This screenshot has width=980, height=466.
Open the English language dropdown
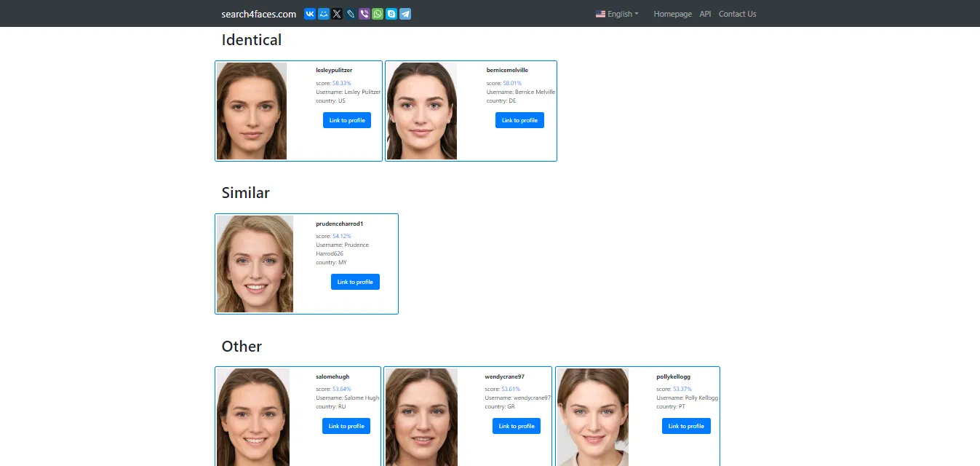[616, 14]
